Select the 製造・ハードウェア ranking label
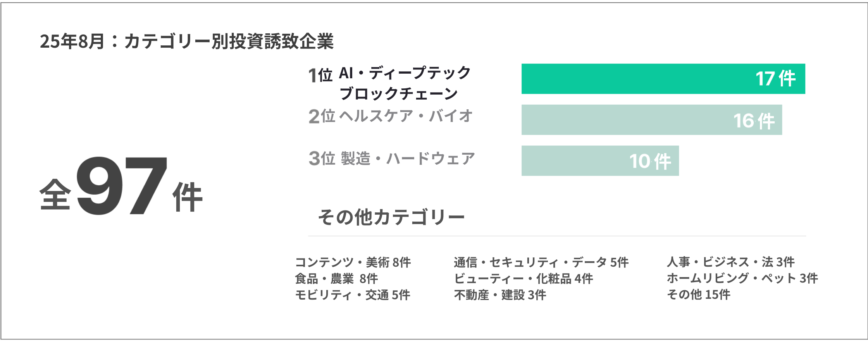 pos(408,159)
